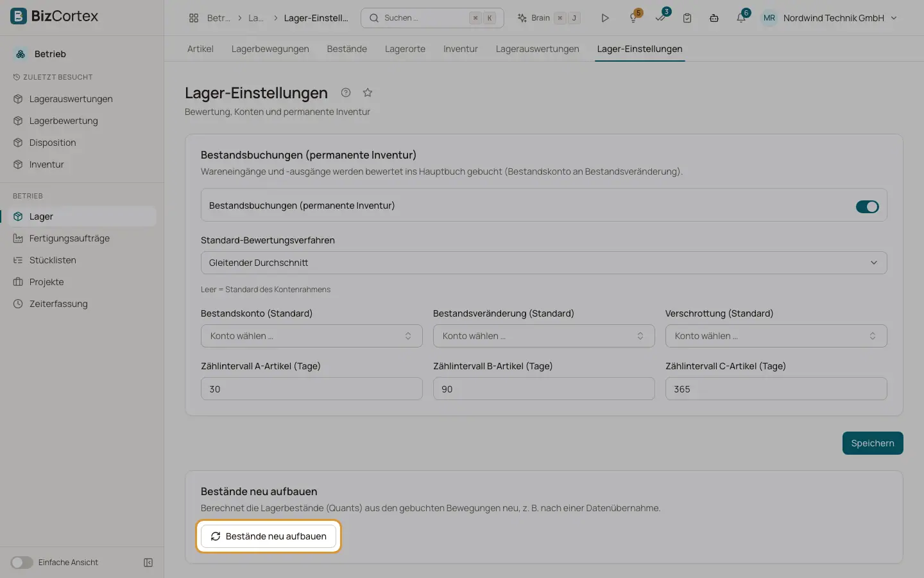Click the MR user avatar
Viewport: 924px width, 578px height.
click(x=769, y=18)
